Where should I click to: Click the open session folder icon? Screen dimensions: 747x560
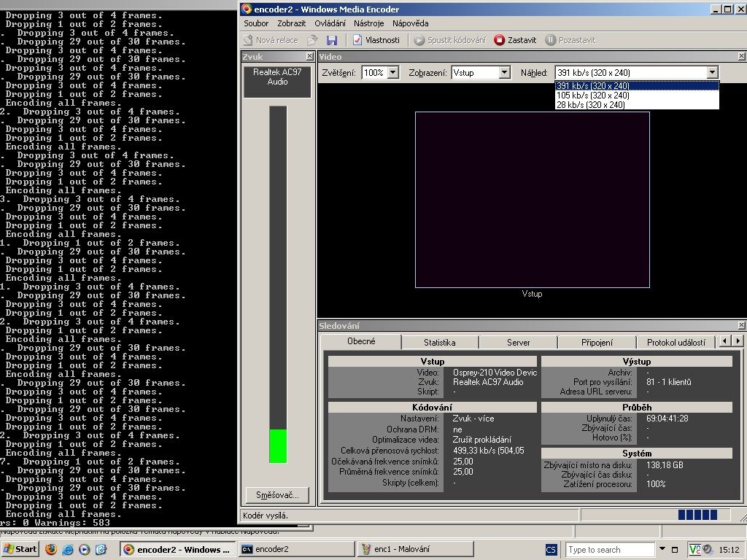[x=312, y=41]
